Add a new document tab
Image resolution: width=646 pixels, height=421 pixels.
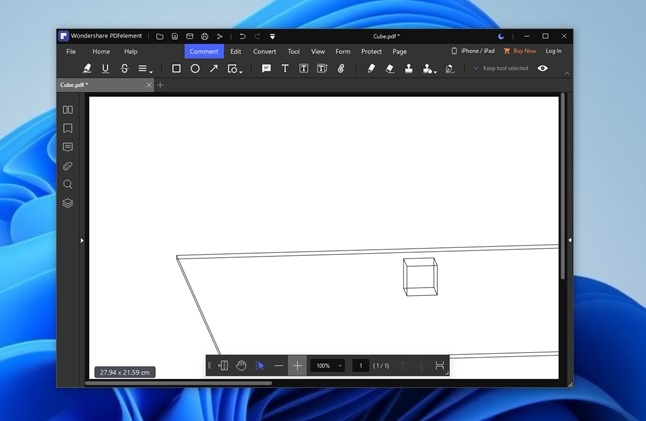pos(161,85)
